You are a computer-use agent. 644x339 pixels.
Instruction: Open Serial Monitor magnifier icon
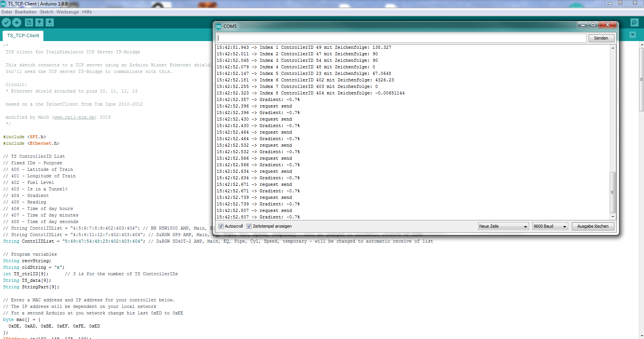(x=634, y=23)
